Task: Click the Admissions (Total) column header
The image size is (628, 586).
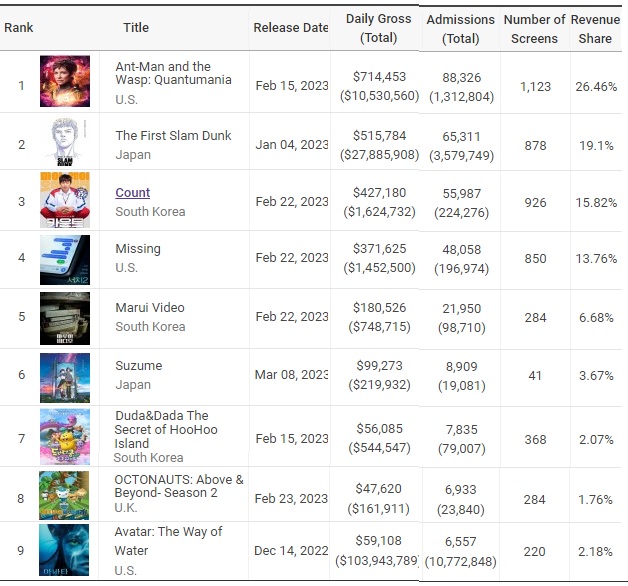Action: point(461,29)
